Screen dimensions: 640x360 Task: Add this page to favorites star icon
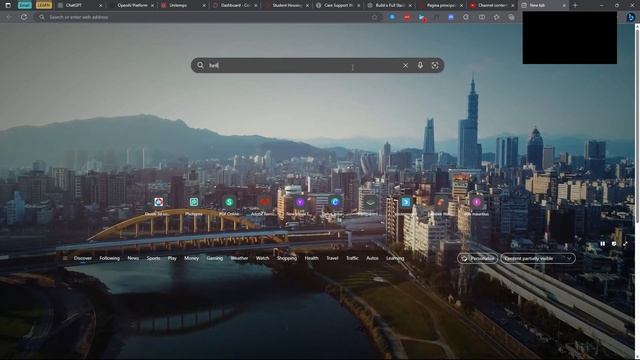(x=374, y=17)
